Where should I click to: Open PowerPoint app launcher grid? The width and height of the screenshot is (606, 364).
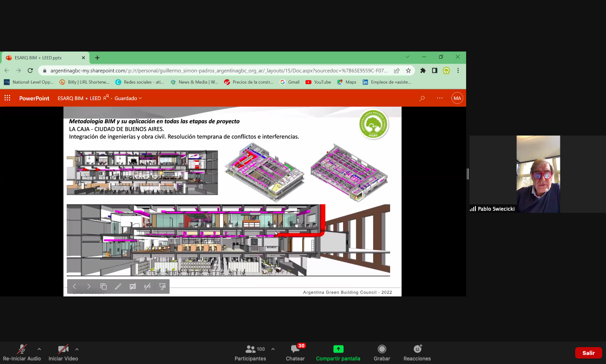[x=7, y=98]
